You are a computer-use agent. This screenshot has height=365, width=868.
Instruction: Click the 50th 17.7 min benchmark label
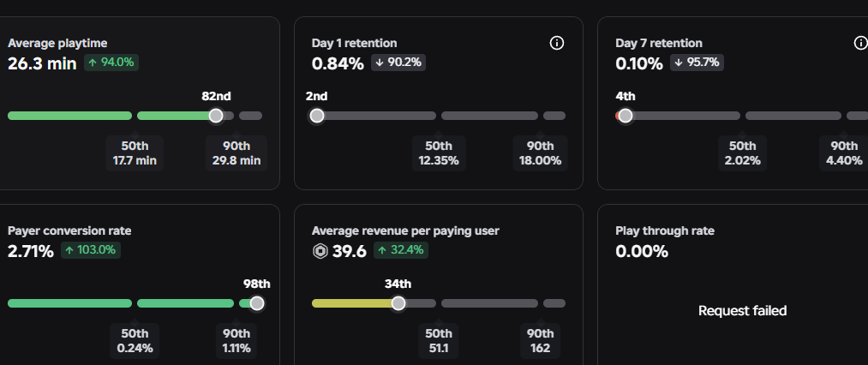tap(135, 153)
